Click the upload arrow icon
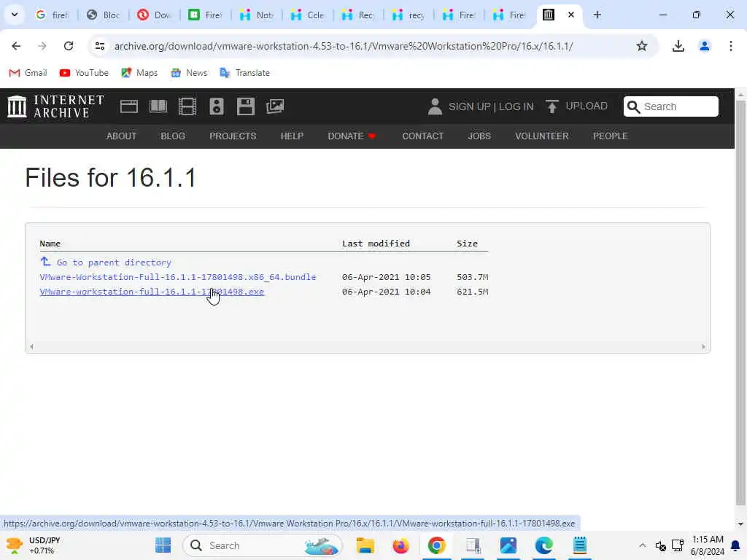Viewport: 747px width, 560px height. [551, 106]
